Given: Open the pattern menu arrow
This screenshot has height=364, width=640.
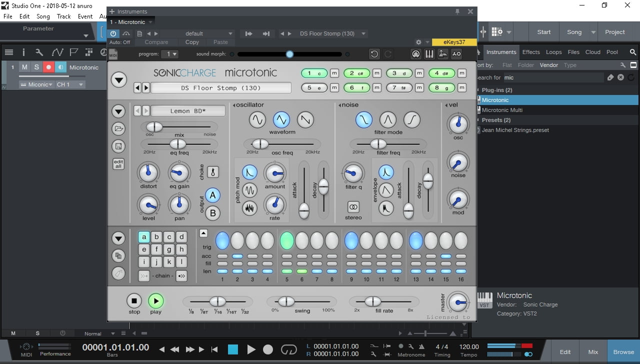Looking at the screenshot, I should (x=118, y=237).
